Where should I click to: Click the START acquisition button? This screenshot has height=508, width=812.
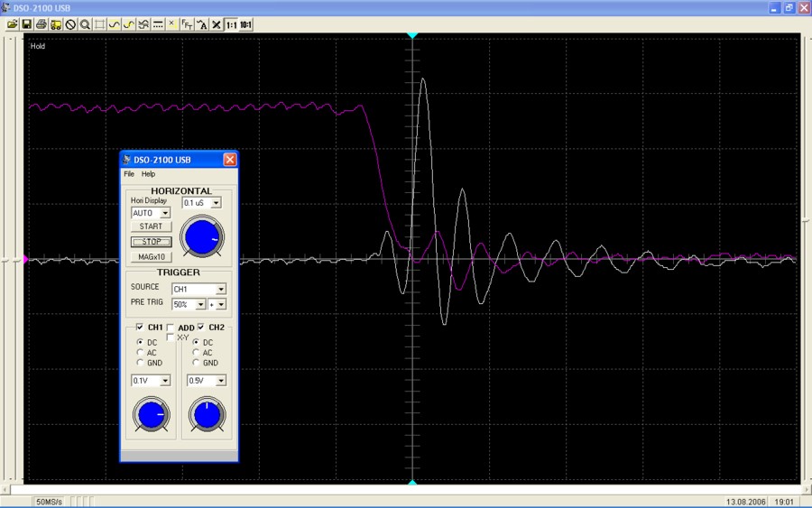coord(152,226)
